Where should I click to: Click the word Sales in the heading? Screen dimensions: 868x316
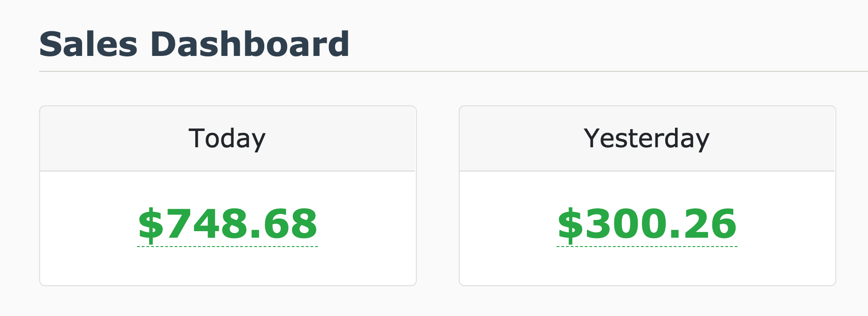[x=89, y=44]
